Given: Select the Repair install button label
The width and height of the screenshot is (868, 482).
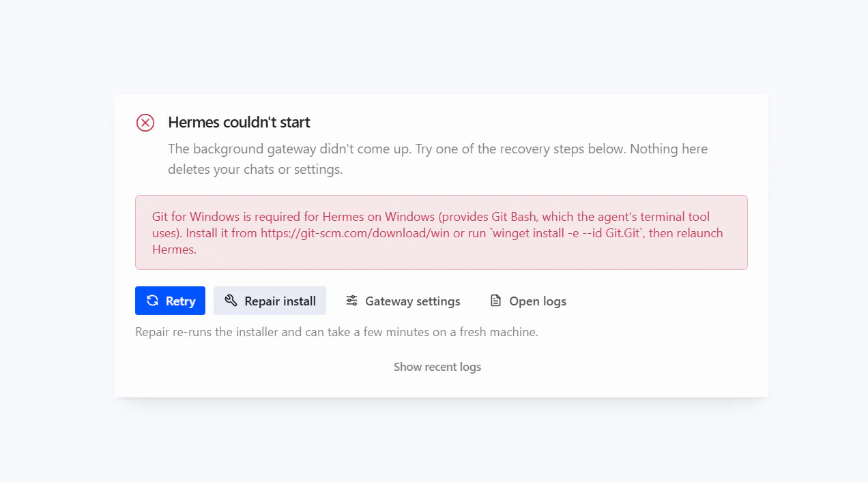Looking at the screenshot, I should coord(280,301).
